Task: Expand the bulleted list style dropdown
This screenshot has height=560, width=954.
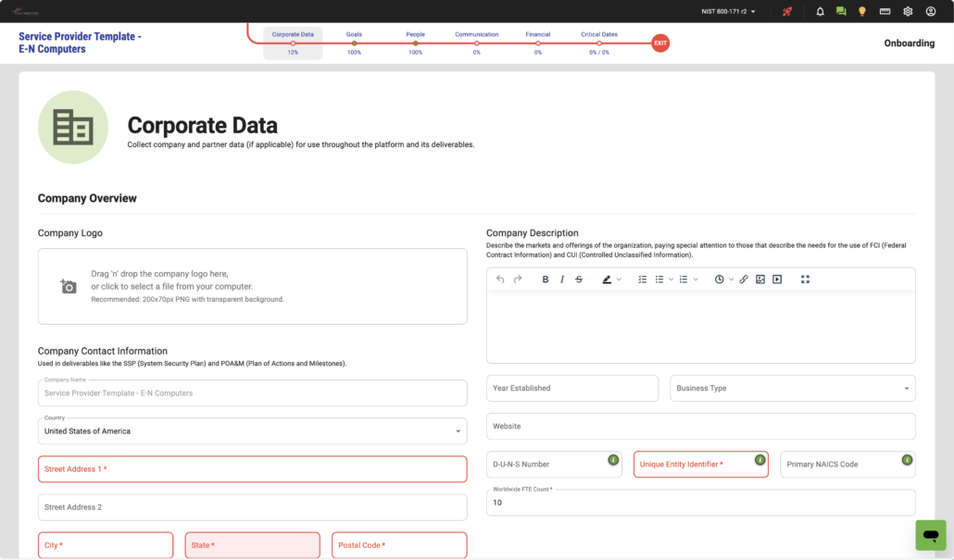Action: (672, 280)
